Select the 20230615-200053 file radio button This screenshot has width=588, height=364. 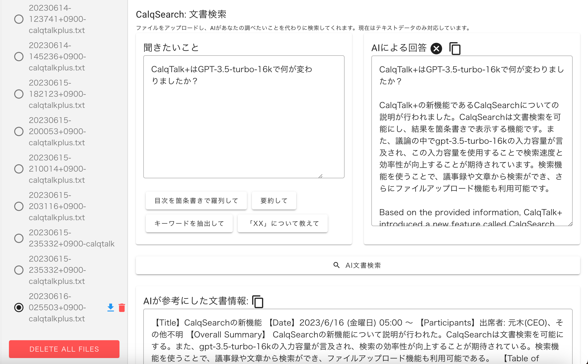19,131
